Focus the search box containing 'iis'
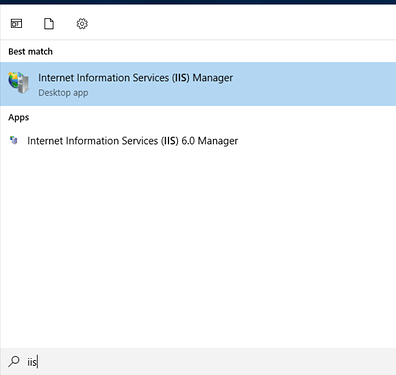The image size is (396, 375). [x=198, y=361]
